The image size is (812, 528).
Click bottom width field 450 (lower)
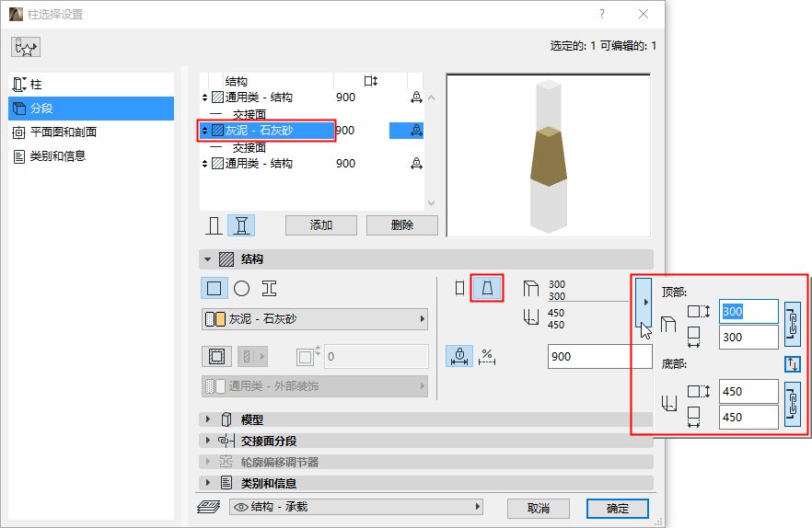pyautogui.click(x=748, y=418)
